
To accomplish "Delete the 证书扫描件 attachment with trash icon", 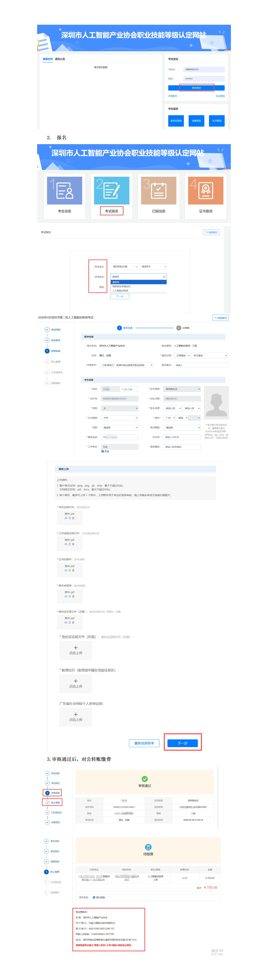I will [x=73, y=570].
